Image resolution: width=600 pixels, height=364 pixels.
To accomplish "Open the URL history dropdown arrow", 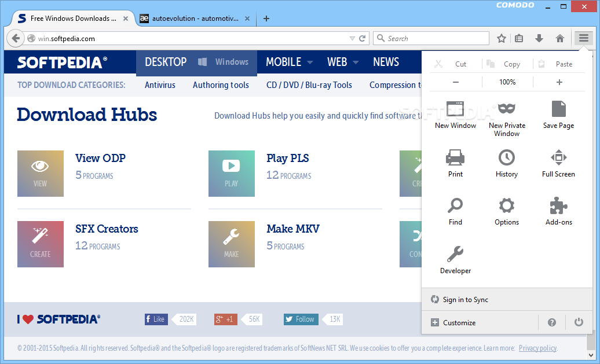I will (x=352, y=38).
